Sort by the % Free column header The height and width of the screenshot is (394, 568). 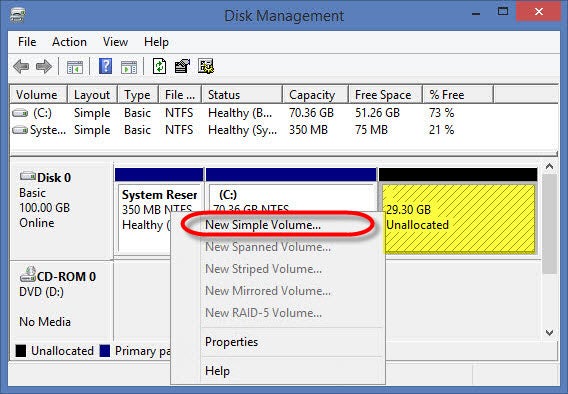coord(458,95)
